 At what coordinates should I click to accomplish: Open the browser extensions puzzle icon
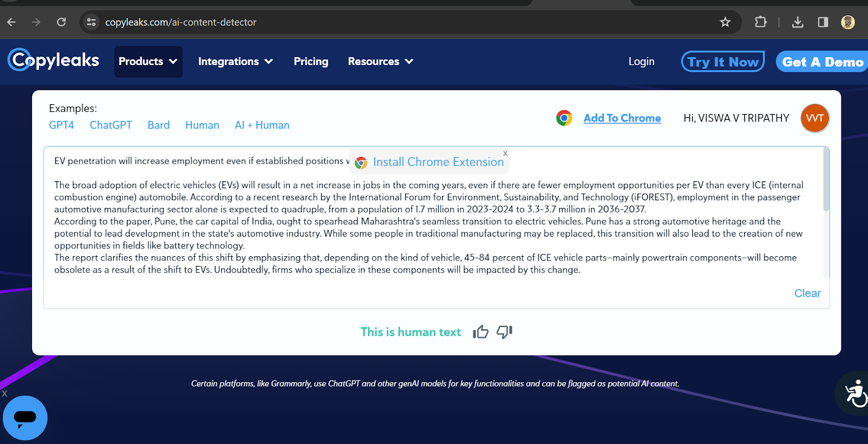pos(761,22)
